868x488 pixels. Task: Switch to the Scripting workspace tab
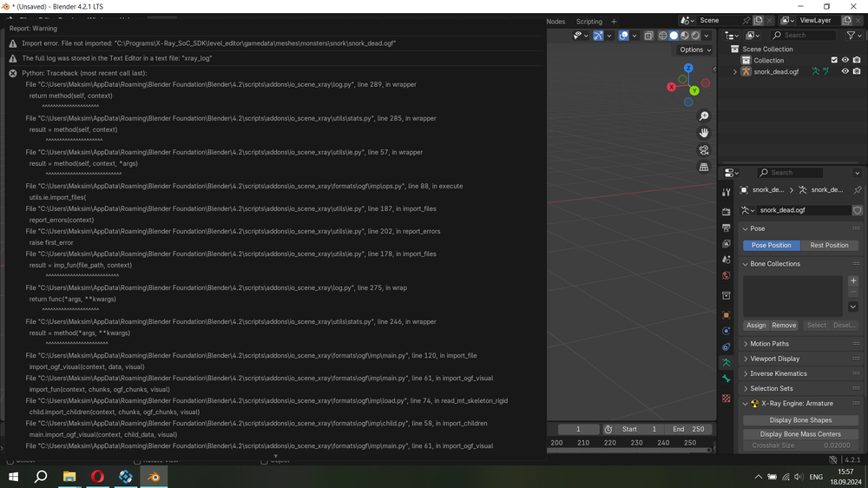(x=589, y=22)
